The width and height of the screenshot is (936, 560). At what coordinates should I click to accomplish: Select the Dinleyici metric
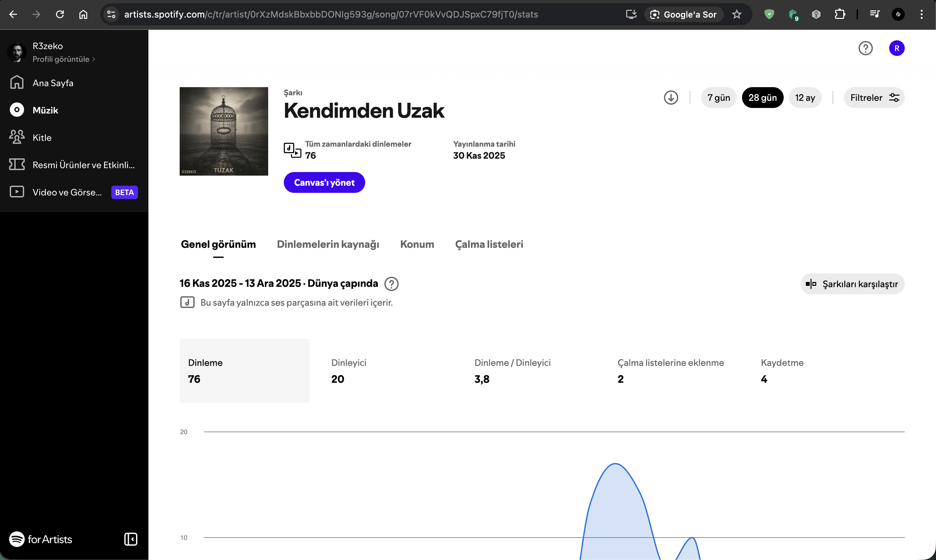point(387,370)
